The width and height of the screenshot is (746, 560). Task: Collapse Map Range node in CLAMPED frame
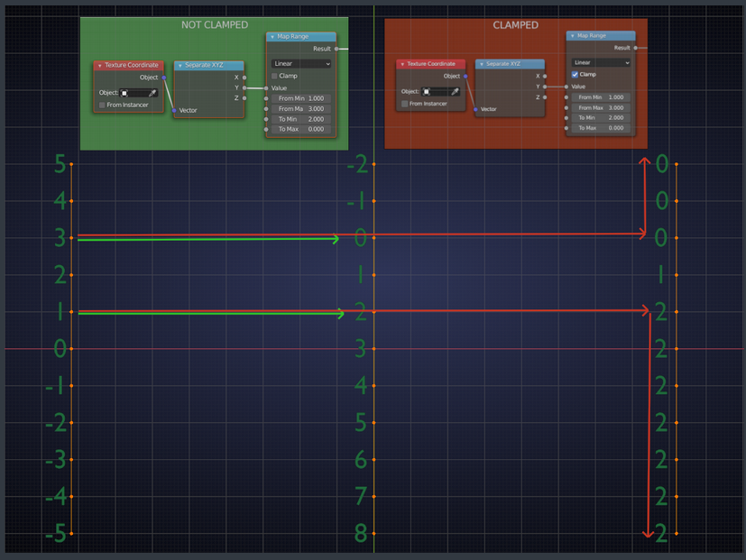tap(572, 36)
